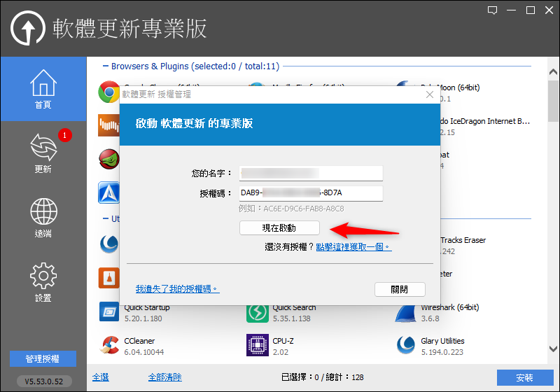Click the feedback speech bubble icon in title bar
The width and height of the screenshot is (560, 392).
492,10
